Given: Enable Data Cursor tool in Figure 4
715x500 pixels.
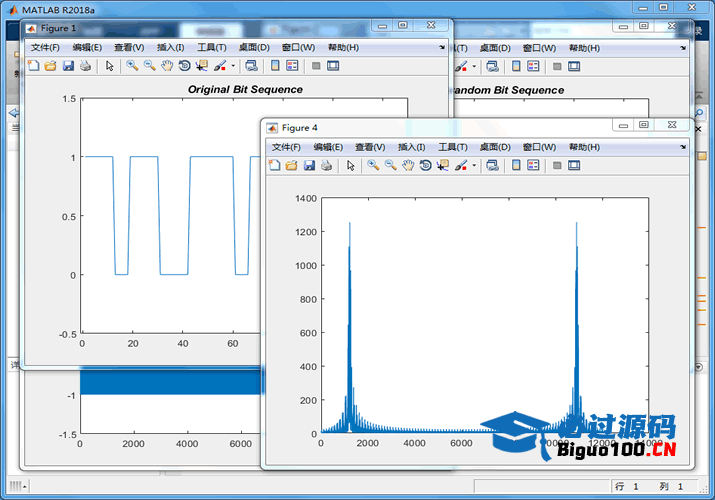Looking at the screenshot, I should (x=442, y=165).
